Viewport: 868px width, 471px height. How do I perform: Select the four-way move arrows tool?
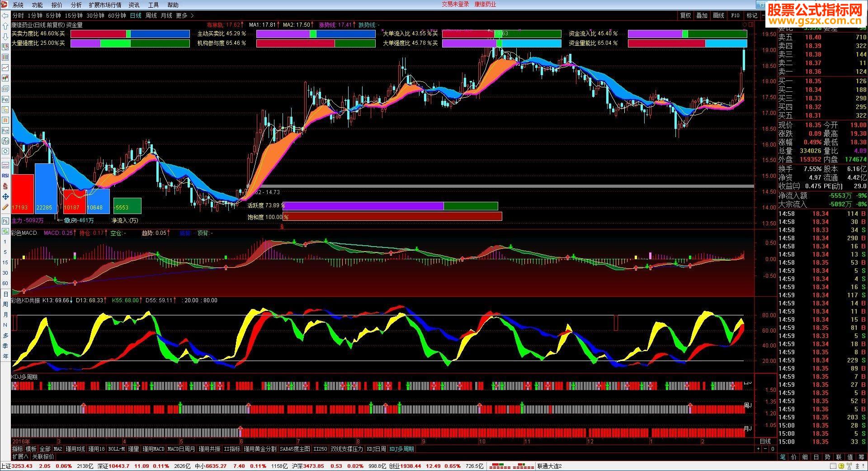(5, 196)
